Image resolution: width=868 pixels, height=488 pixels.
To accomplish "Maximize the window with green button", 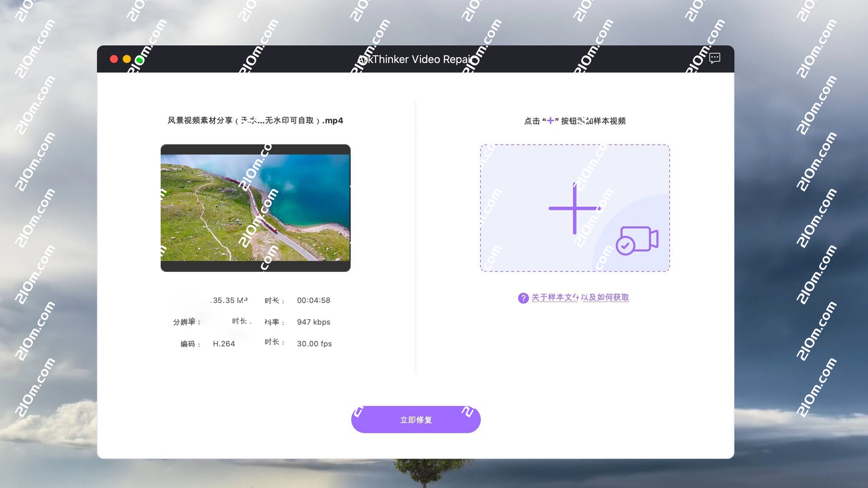I will coord(140,60).
